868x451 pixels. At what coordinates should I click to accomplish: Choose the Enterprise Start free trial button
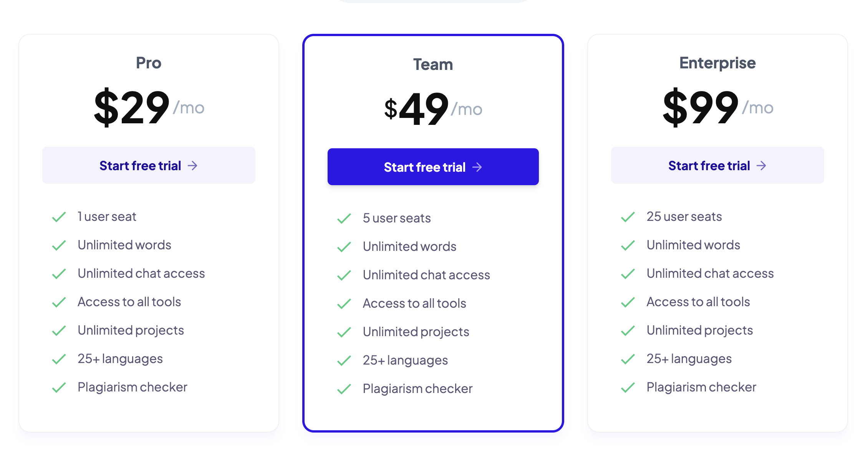(x=717, y=166)
